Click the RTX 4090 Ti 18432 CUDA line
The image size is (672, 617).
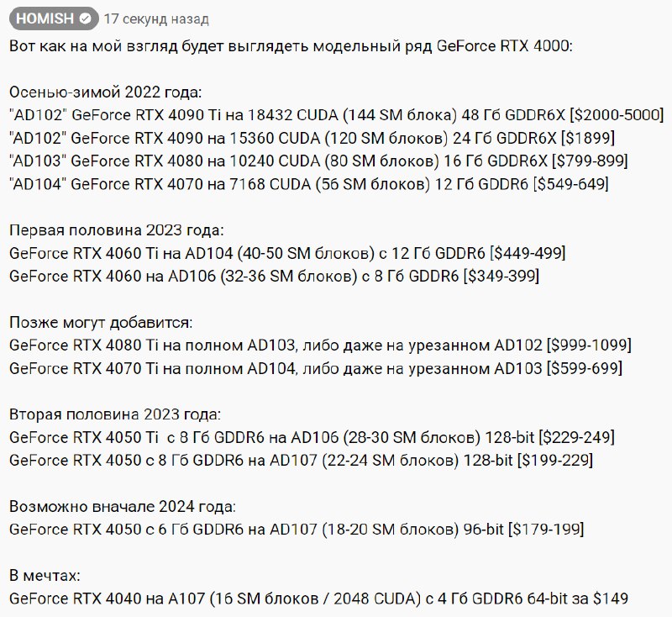tap(337, 115)
